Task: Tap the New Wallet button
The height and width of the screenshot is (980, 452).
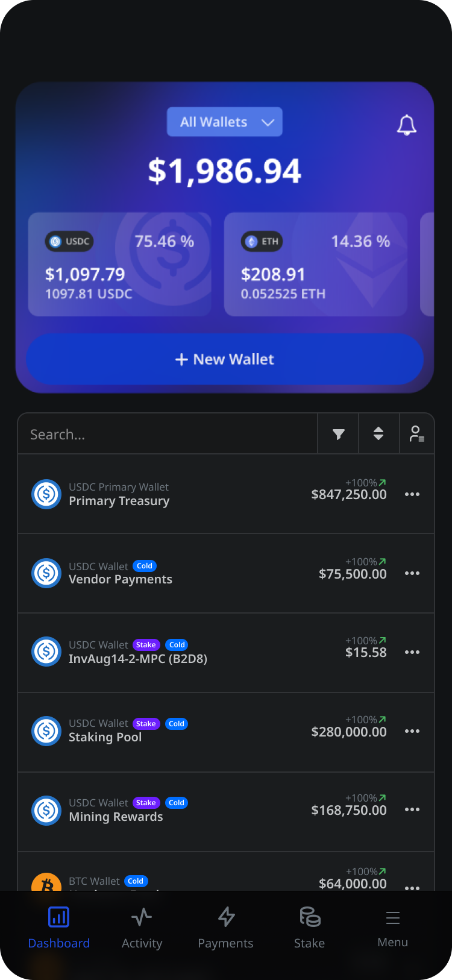Action: click(x=225, y=359)
